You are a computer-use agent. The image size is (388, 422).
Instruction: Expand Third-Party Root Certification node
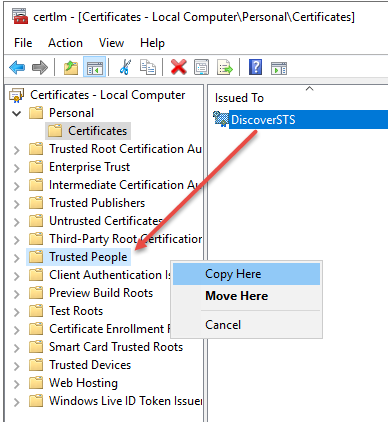tap(16, 239)
